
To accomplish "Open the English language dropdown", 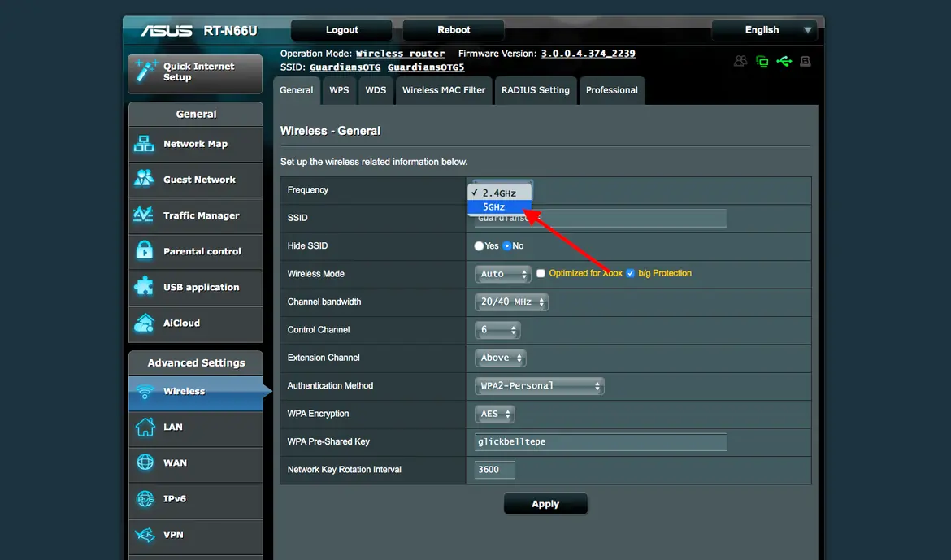I will click(x=764, y=30).
